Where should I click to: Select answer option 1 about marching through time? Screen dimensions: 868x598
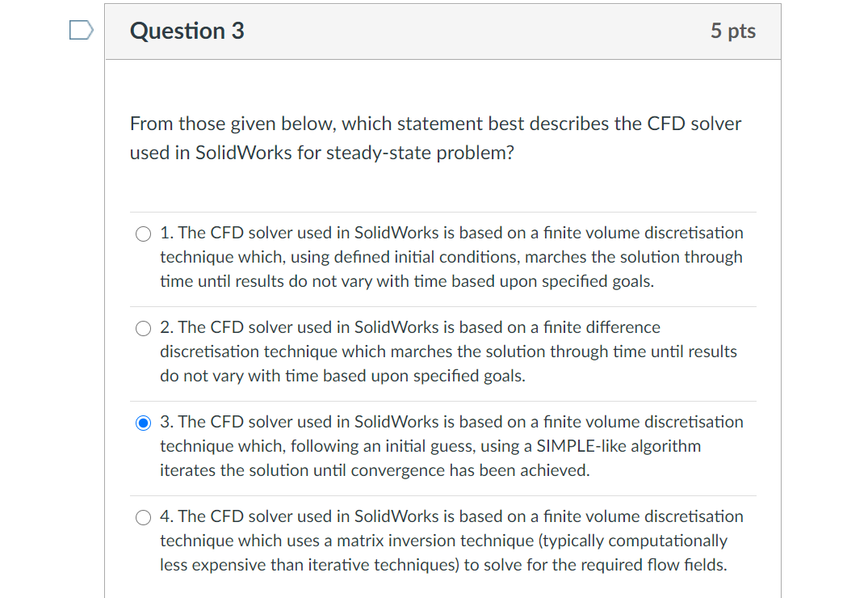pos(143,234)
